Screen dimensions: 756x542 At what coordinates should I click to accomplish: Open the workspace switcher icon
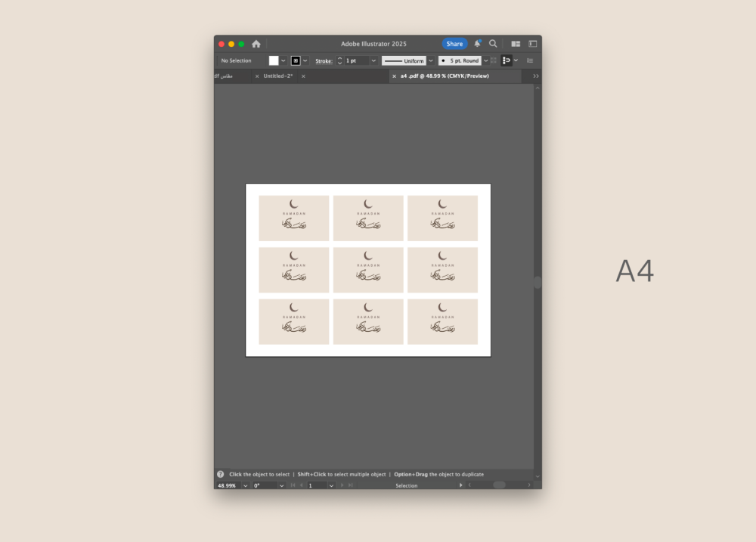click(x=533, y=44)
